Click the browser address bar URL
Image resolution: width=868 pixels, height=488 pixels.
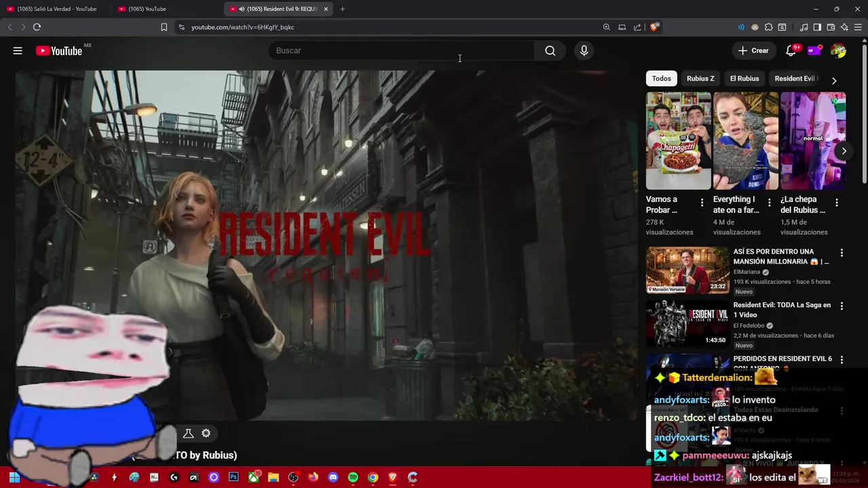point(243,27)
